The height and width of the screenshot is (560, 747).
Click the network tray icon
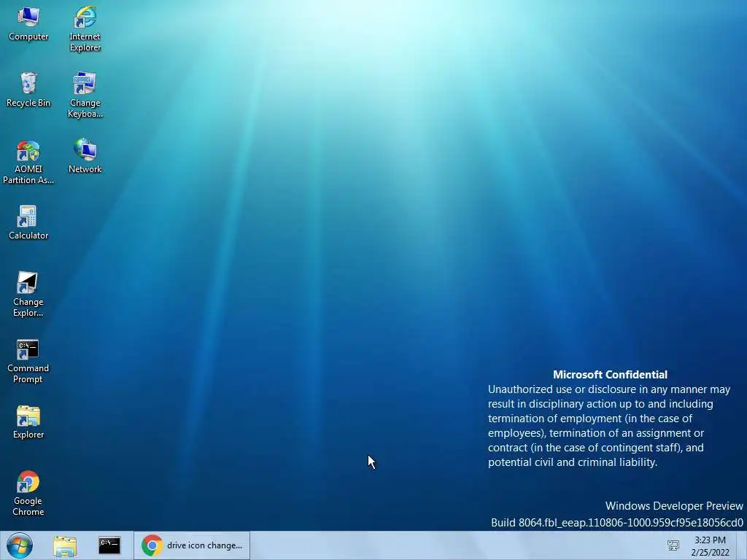(673, 545)
